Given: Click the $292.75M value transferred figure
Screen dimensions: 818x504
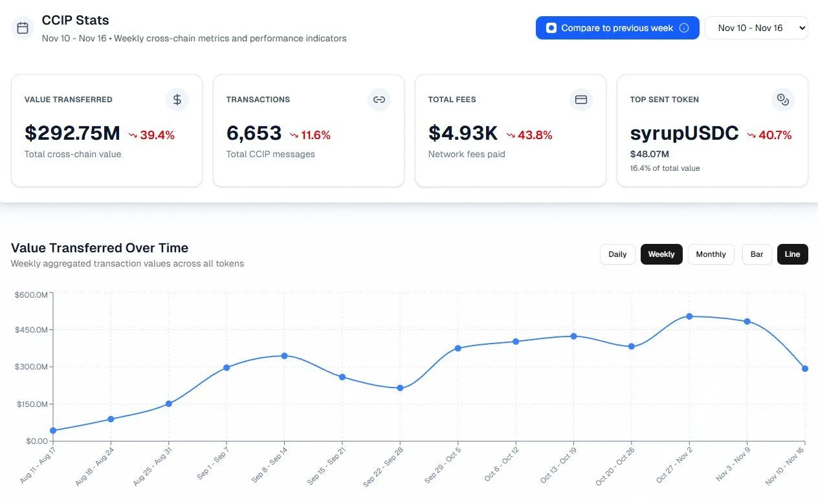Looking at the screenshot, I should point(72,133).
